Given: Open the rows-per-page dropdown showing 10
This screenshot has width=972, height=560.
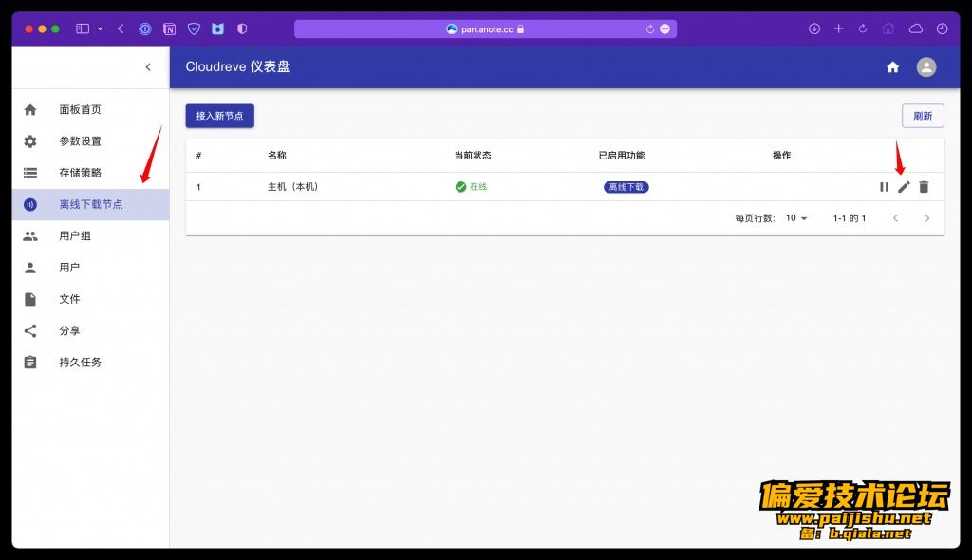Looking at the screenshot, I should pyautogui.click(x=796, y=218).
